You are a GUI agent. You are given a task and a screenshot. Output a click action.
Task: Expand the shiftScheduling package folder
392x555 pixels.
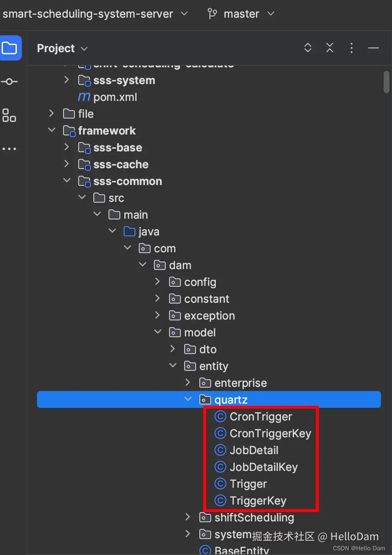click(x=188, y=517)
